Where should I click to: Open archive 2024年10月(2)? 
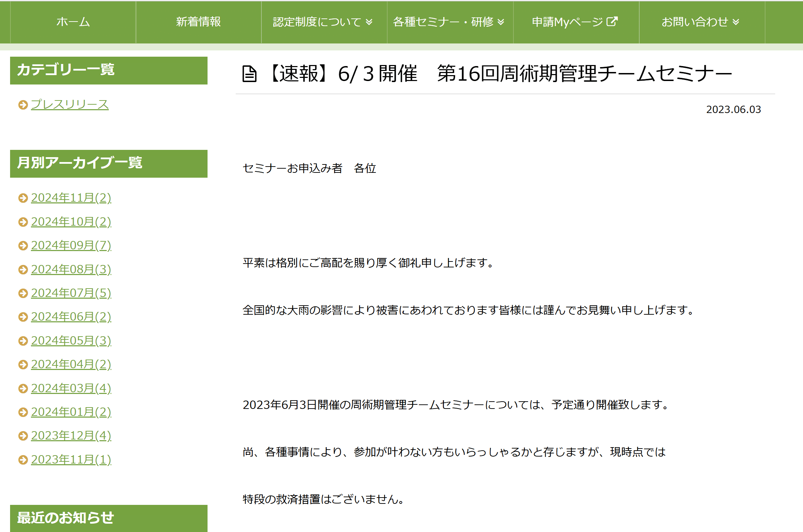[x=71, y=221]
